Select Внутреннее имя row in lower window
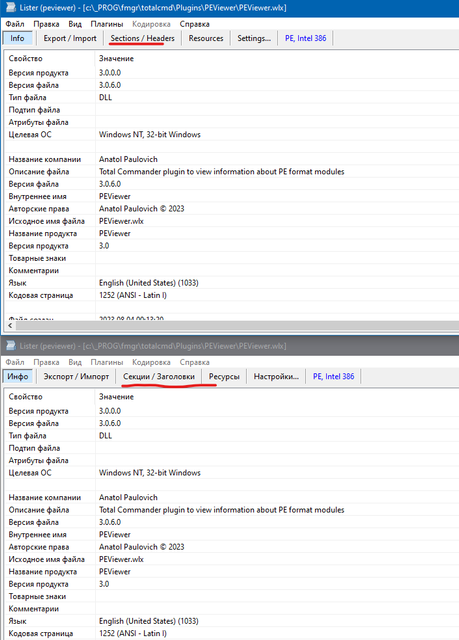Image resolution: width=459 pixels, height=640 pixels. (x=232, y=534)
